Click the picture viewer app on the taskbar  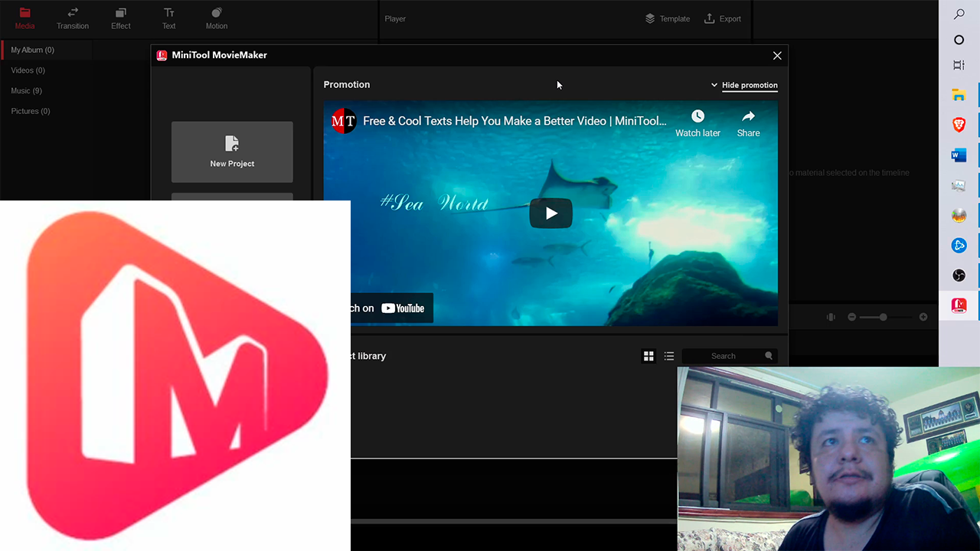click(959, 186)
